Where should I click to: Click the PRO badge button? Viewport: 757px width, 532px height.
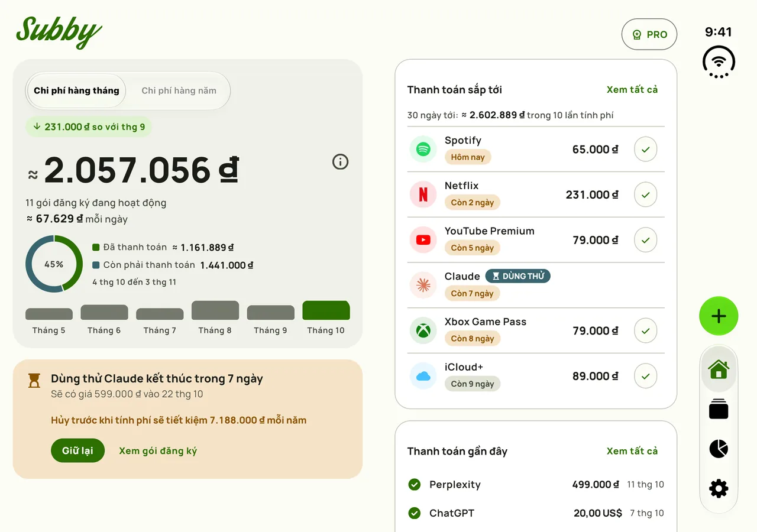(x=649, y=34)
